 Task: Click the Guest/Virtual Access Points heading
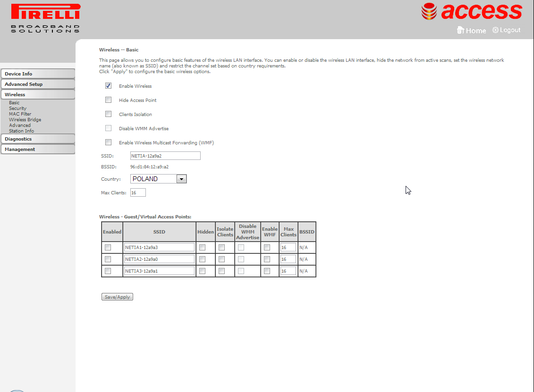coord(145,217)
